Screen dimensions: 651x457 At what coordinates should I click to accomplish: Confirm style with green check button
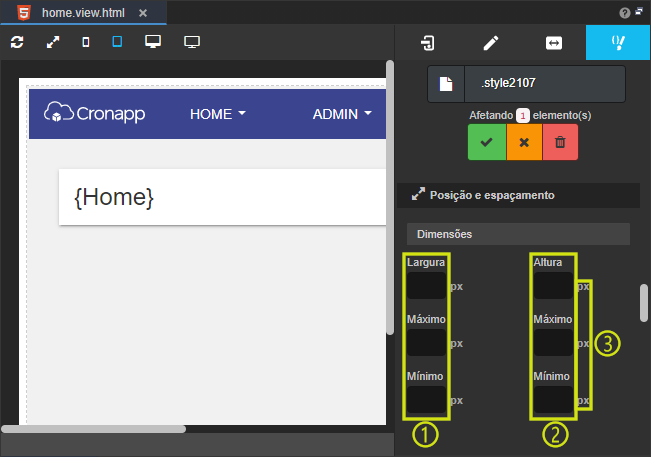coord(487,142)
